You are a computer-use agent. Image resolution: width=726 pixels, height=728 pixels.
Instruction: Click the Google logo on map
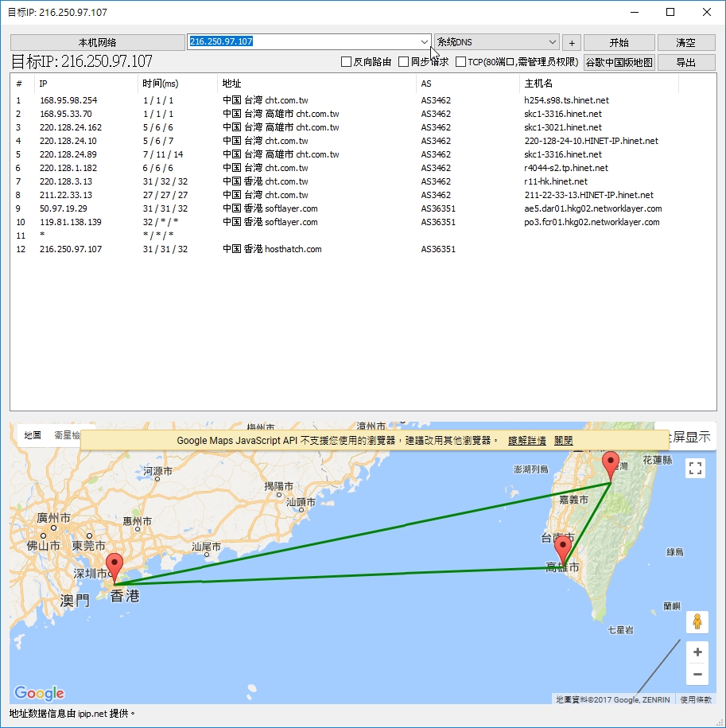tap(40, 693)
